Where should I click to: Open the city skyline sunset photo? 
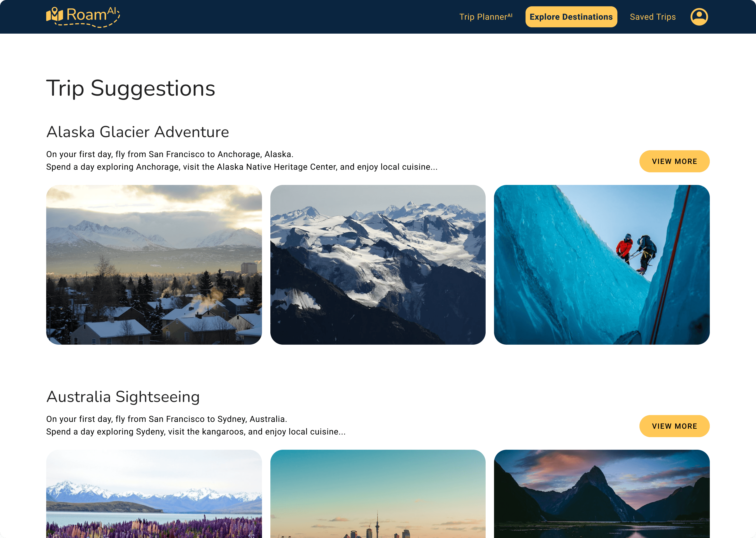(378, 494)
